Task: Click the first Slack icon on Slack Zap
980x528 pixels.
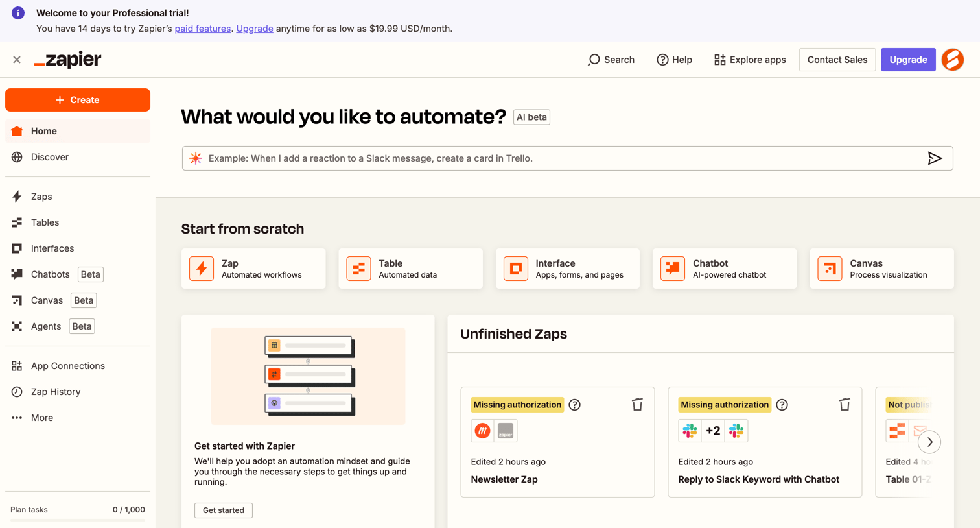Action: point(690,431)
